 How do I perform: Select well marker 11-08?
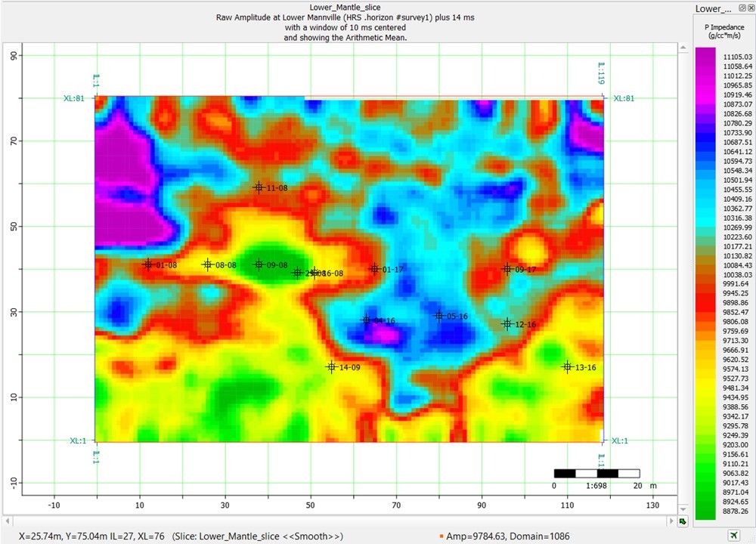259,187
